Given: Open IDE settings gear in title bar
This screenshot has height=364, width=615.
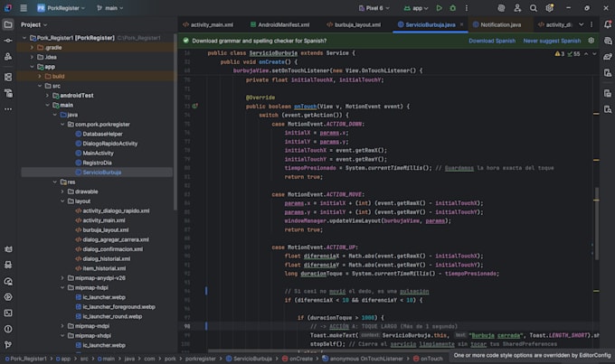Looking at the screenshot, I should pyautogui.click(x=550, y=8).
